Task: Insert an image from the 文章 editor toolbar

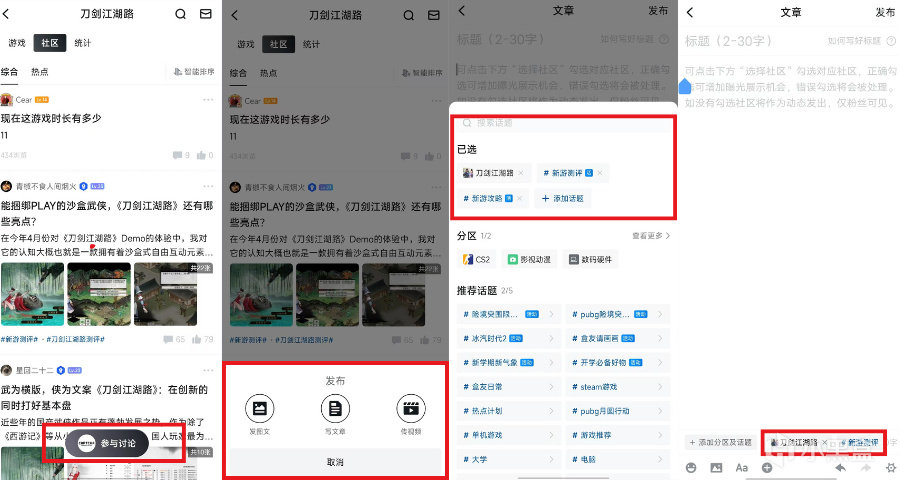Action: (716, 468)
